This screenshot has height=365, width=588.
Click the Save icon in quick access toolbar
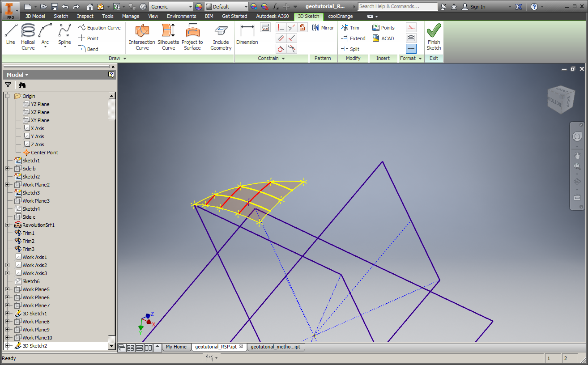(x=55, y=7)
